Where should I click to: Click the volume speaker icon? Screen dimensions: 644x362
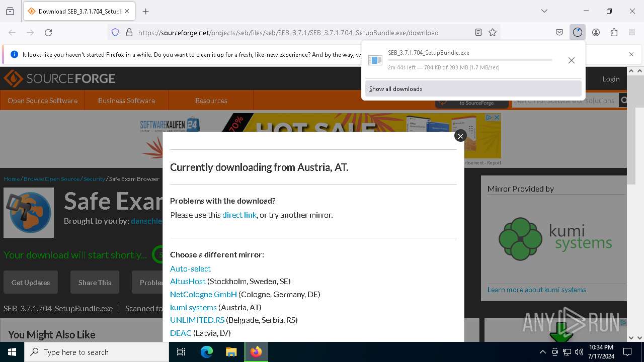coord(579,352)
